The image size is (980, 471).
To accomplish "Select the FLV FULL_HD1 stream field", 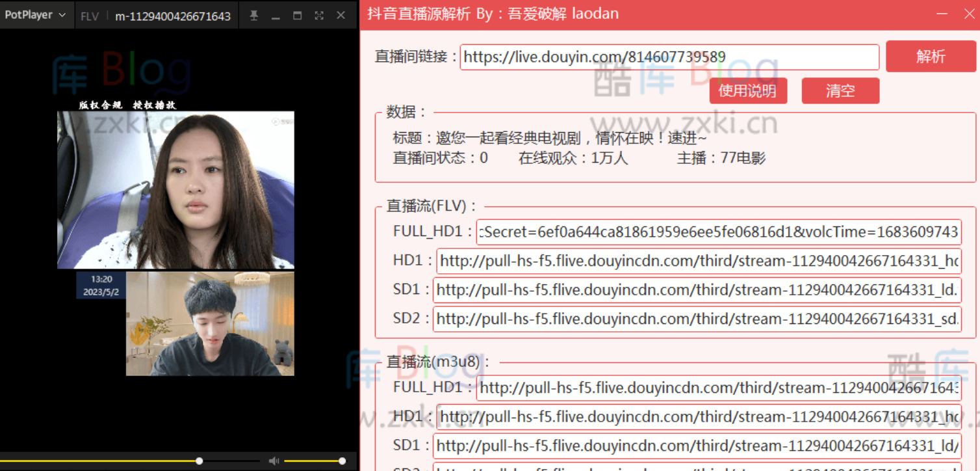I will click(x=718, y=232).
